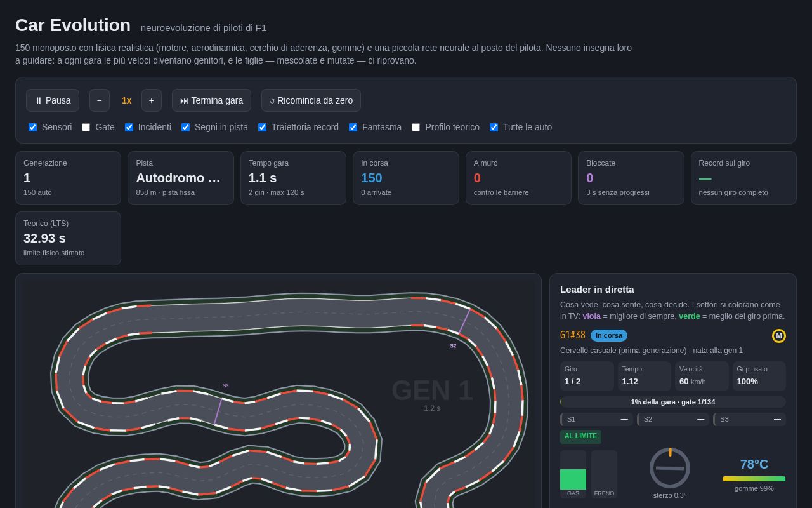812x508 pixels.
Task: Toggle the Sensori checkbox
Action: pos(33,127)
